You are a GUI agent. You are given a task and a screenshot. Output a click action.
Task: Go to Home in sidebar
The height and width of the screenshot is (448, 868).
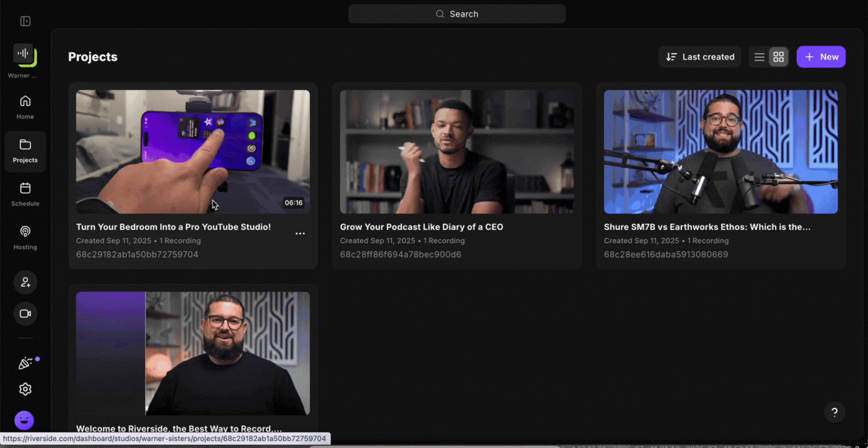pyautogui.click(x=25, y=107)
